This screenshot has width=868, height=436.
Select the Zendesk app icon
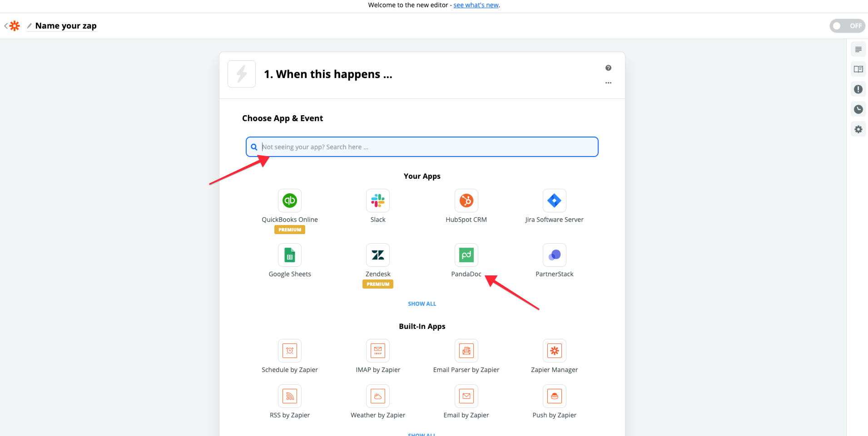point(378,255)
